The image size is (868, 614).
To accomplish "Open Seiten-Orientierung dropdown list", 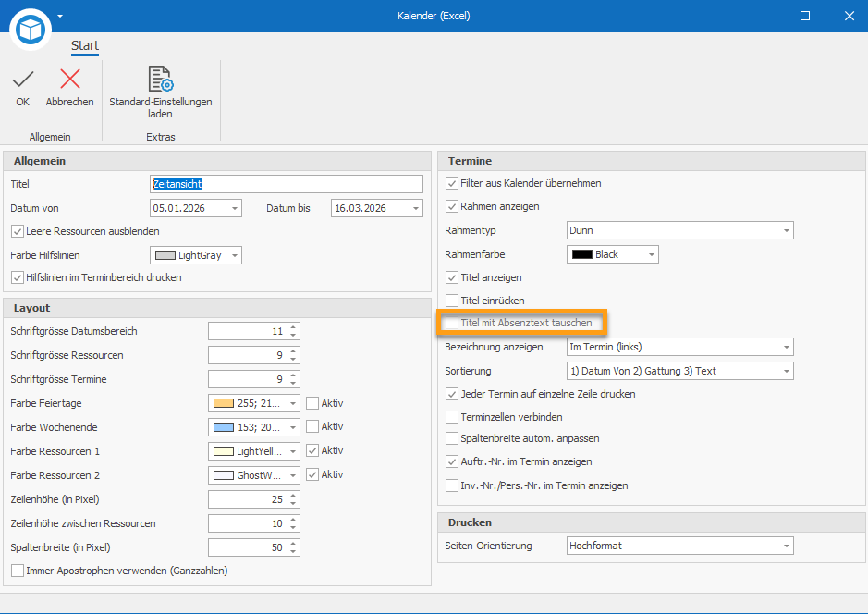I will 785,546.
